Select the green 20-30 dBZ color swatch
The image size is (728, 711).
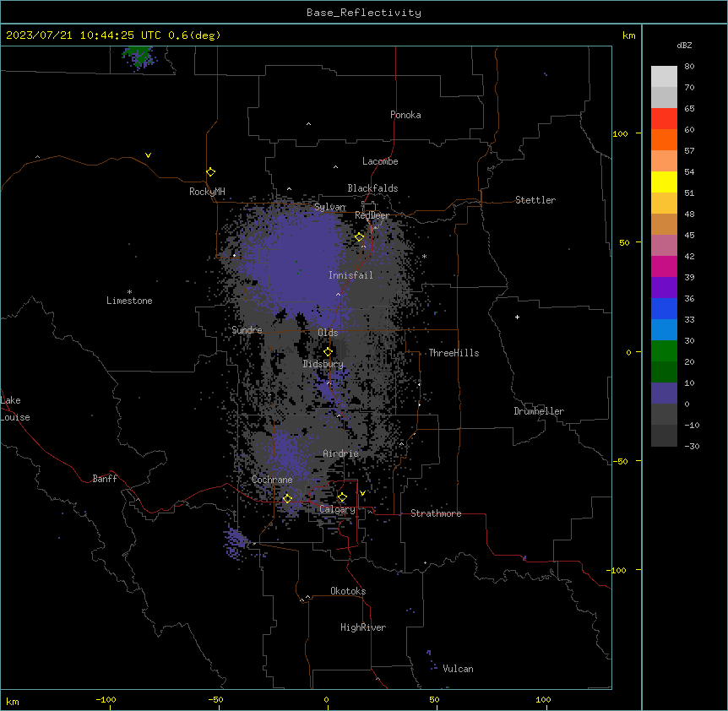[x=664, y=351]
